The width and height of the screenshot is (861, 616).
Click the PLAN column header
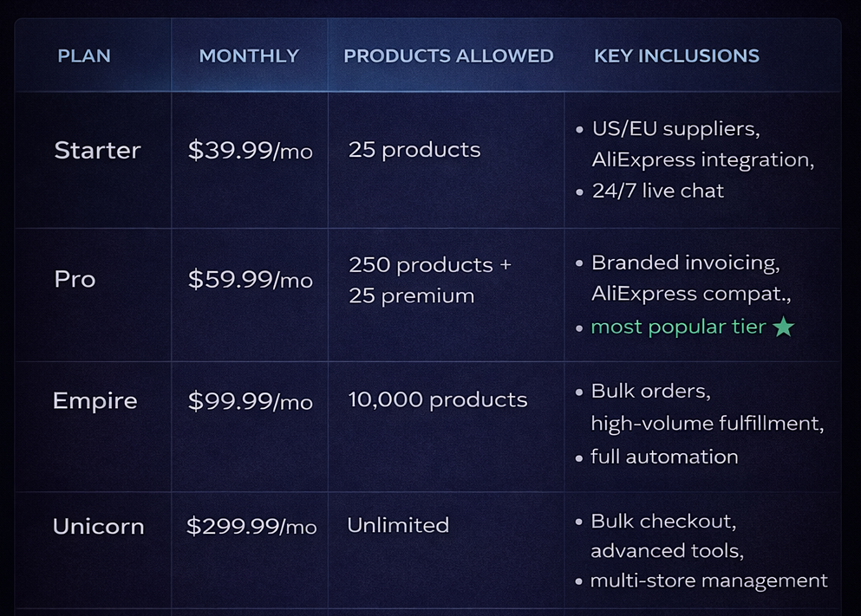[84, 56]
